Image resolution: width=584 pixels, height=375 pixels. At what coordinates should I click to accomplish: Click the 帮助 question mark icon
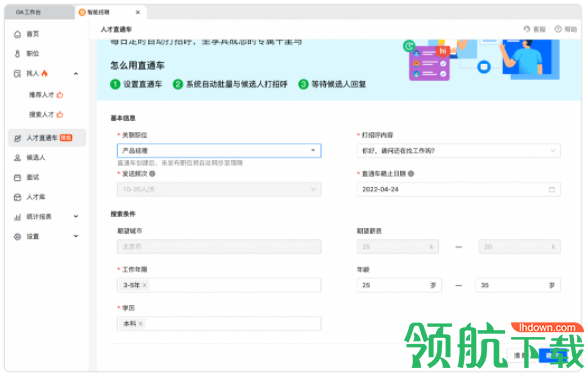click(558, 29)
